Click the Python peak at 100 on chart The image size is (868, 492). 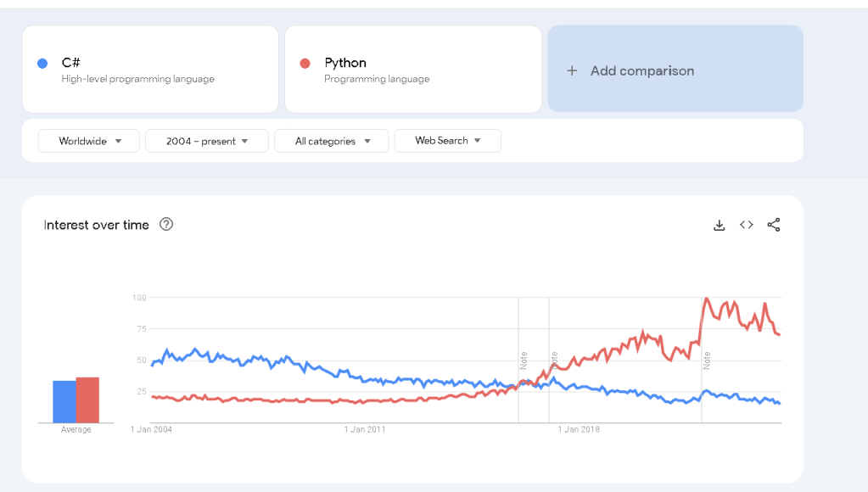tap(706, 299)
